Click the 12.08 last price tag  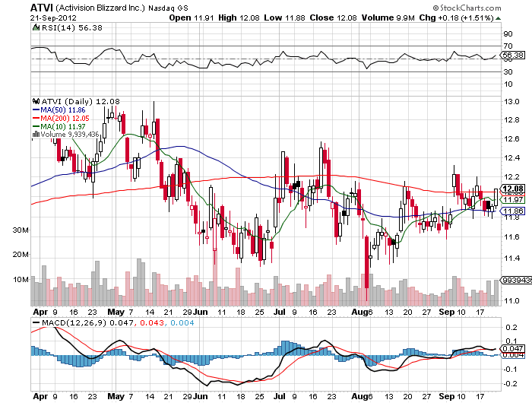pyautogui.click(x=513, y=189)
